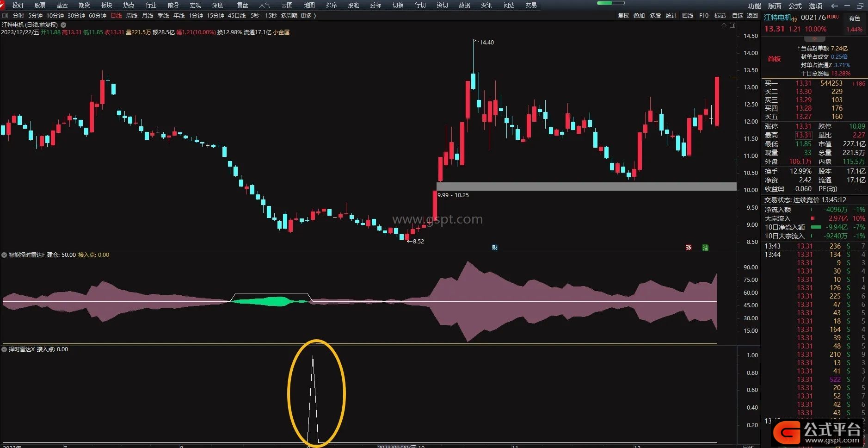Toggle the panel icon left of 分时
868x448 pixels.
5,16
